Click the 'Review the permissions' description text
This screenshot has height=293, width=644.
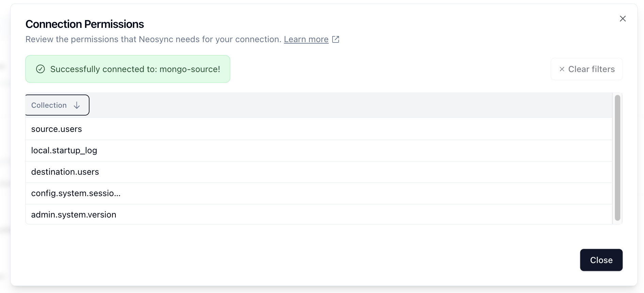(154, 39)
